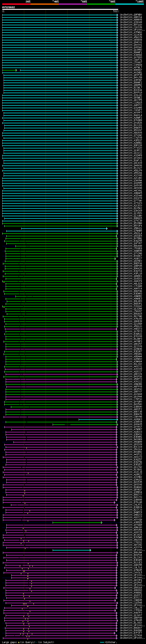Click label UniRef100_Q9Z5E0
146x644 pixels.
131,261
